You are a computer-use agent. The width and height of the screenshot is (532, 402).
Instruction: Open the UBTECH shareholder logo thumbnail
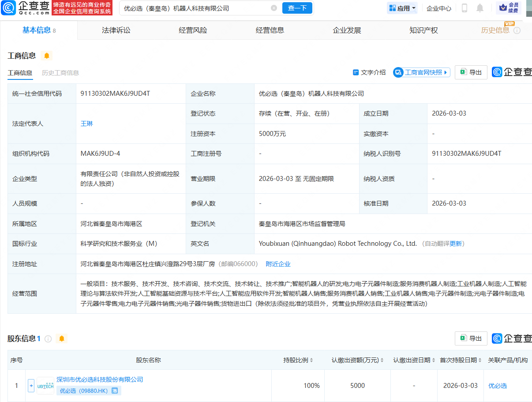point(45,385)
